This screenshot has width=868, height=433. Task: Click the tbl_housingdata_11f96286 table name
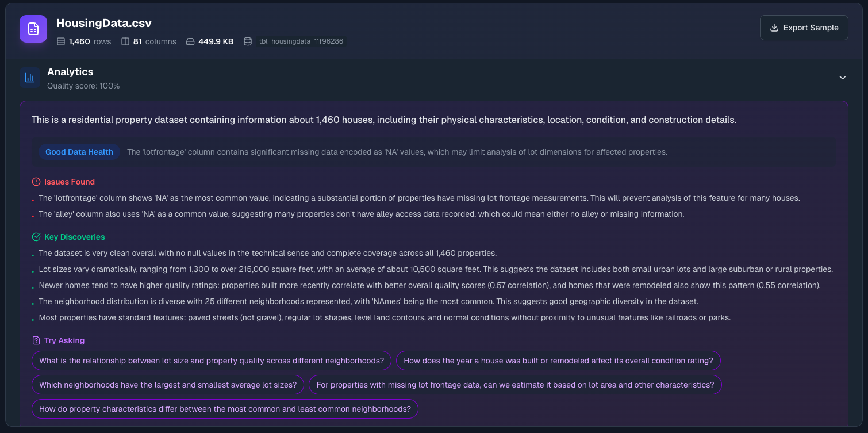coord(301,41)
